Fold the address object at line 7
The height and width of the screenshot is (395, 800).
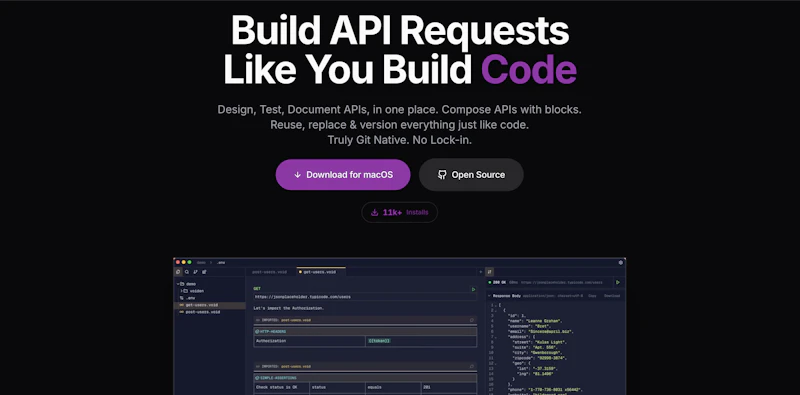496,337
